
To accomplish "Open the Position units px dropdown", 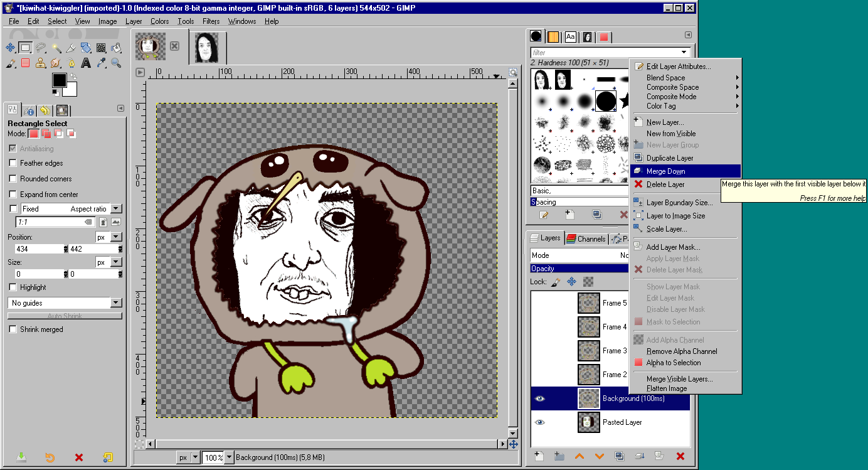I will pyautogui.click(x=116, y=237).
